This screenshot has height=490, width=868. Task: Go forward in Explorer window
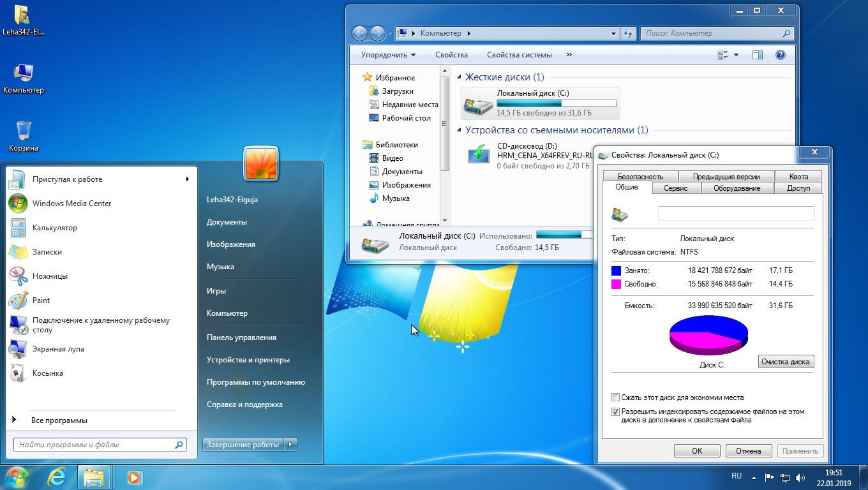point(377,33)
